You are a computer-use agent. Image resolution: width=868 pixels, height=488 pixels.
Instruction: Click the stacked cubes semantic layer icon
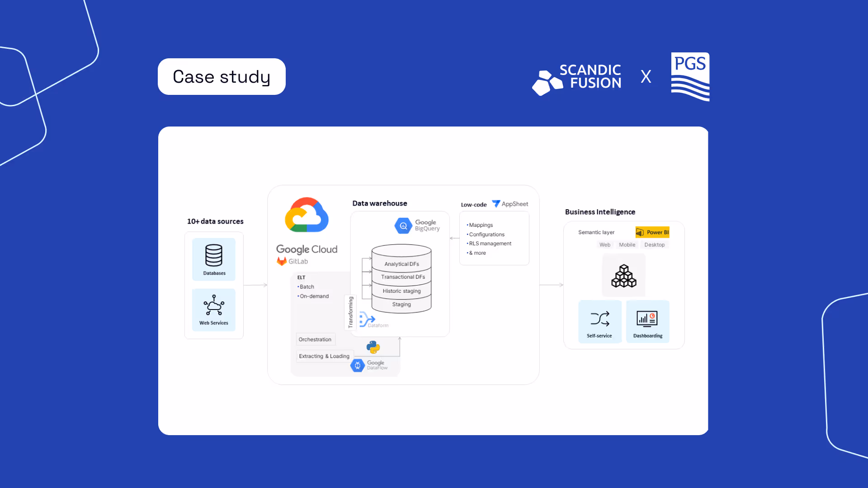click(x=624, y=276)
